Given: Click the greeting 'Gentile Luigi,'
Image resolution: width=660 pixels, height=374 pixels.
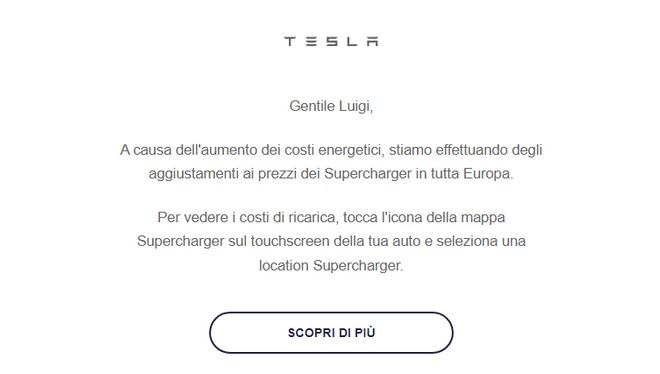Looking at the screenshot, I should pyautogui.click(x=331, y=106).
